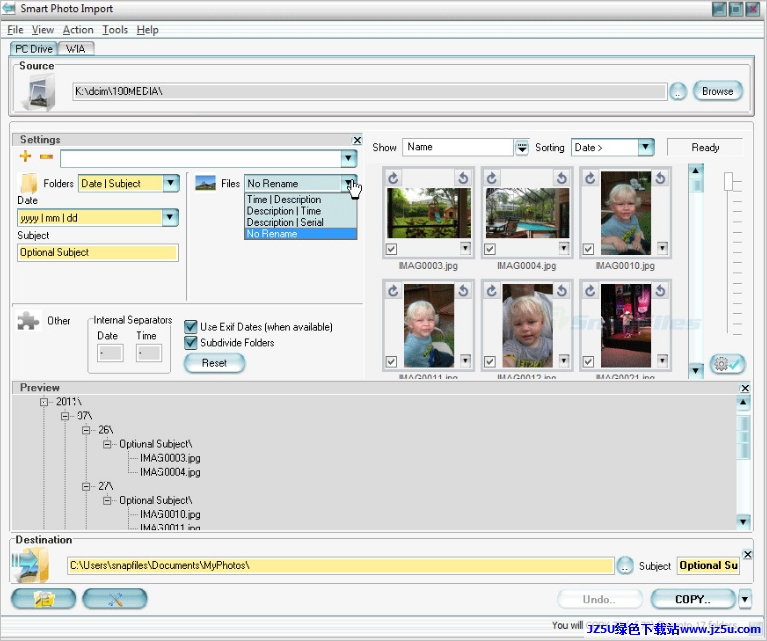Open the yyyy | mm | dd date format dropdown
Viewport: 767px width, 641px height.
[170, 217]
